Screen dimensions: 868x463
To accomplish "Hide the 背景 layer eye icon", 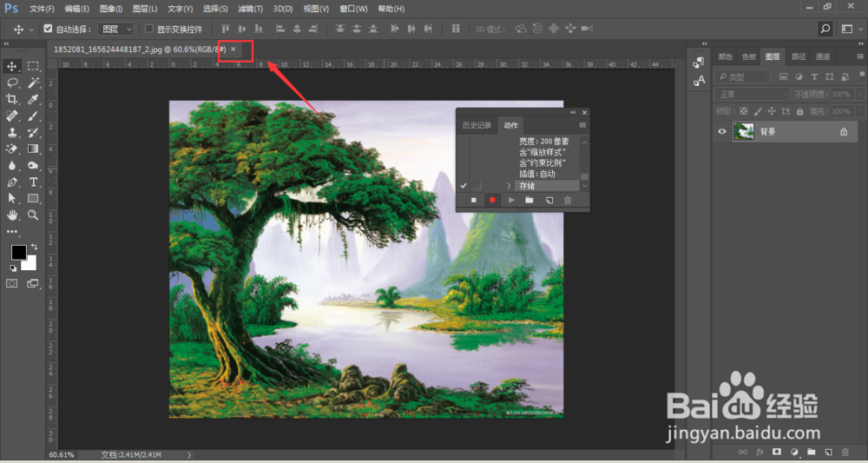I will pyautogui.click(x=722, y=132).
